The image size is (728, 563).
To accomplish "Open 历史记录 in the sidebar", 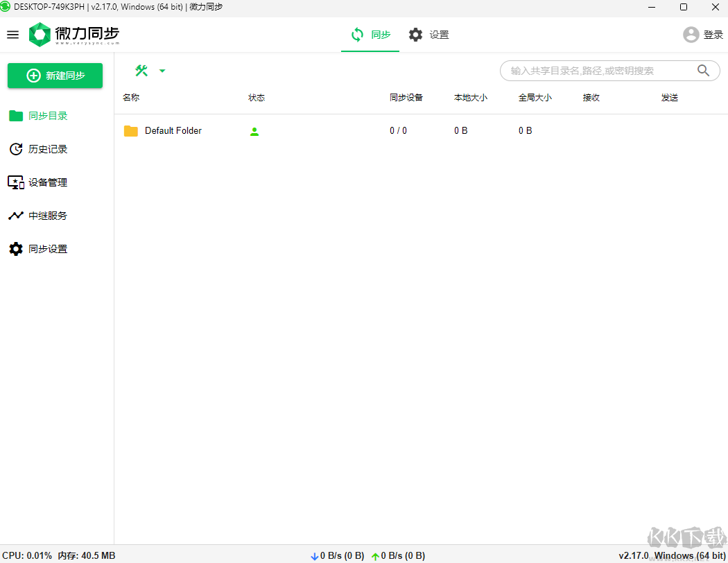I will tap(48, 149).
